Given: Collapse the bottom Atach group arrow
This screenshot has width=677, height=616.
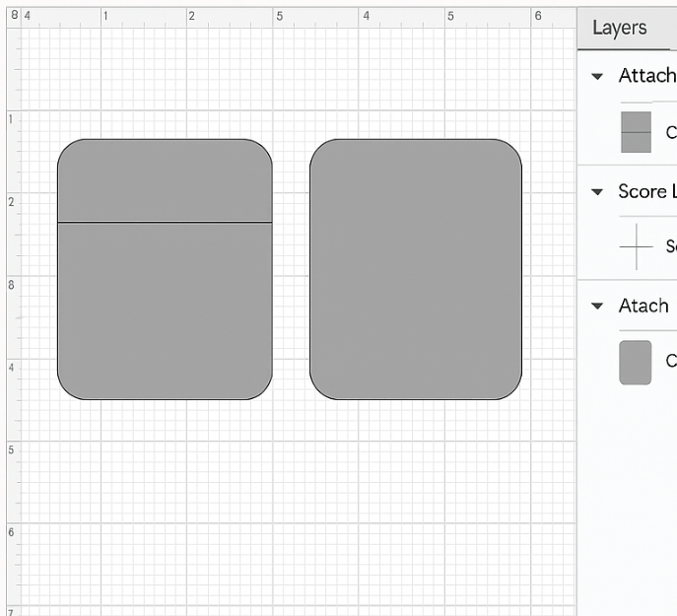Looking at the screenshot, I should coord(597,307).
